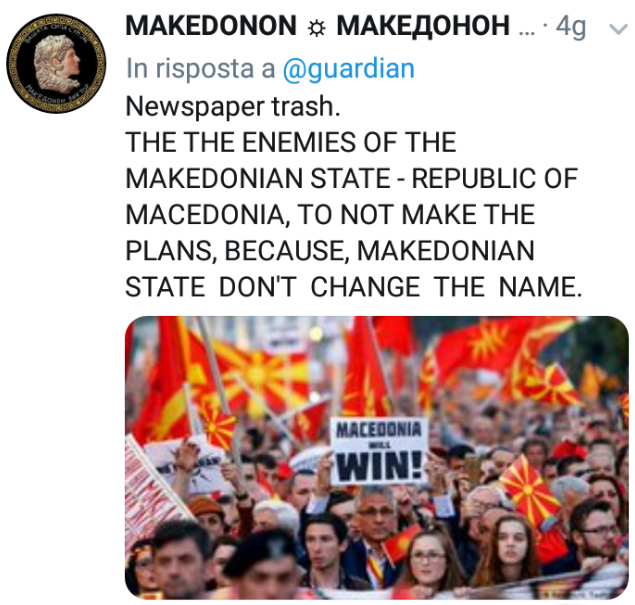Open the MAKEDONON profile avatar

pyautogui.click(x=56, y=63)
